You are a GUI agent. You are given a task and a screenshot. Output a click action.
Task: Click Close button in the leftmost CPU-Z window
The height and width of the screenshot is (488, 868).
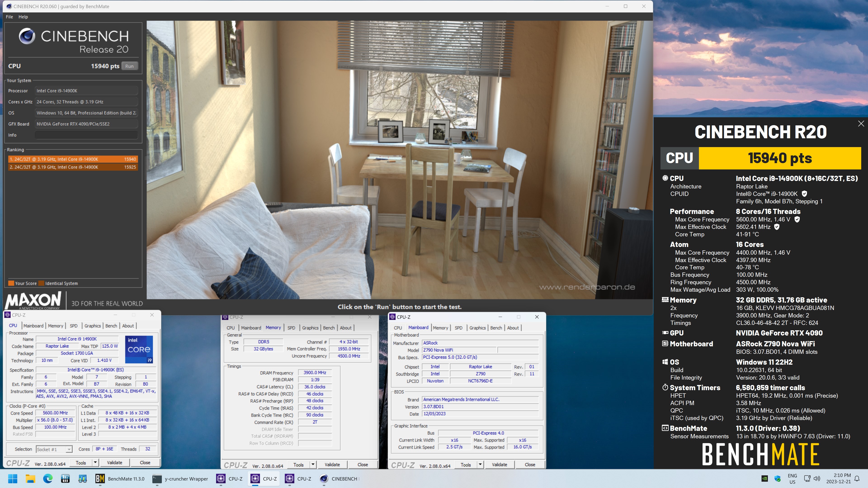pyautogui.click(x=145, y=462)
